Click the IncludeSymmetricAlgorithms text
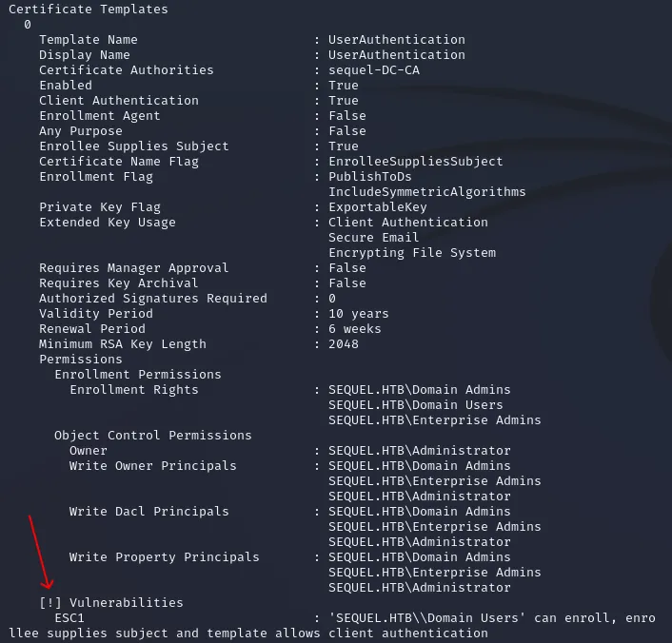Screen dimensions: 672x643 coord(426,191)
